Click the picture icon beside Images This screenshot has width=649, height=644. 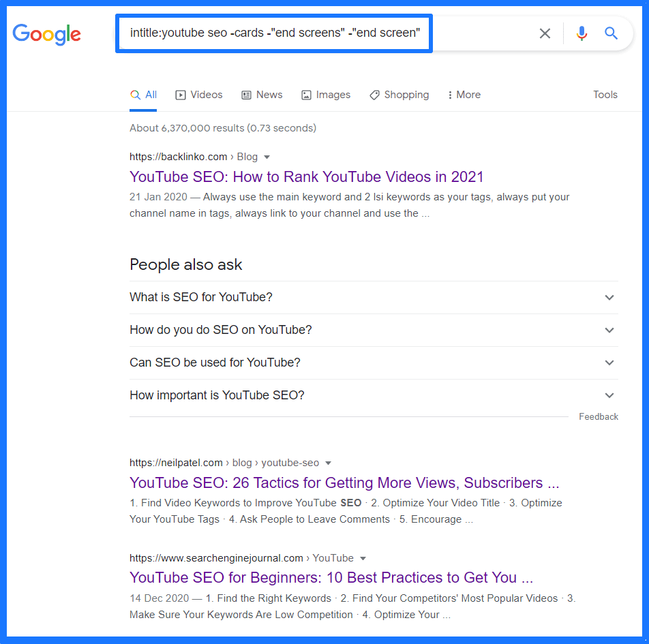[x=306, y=95]
